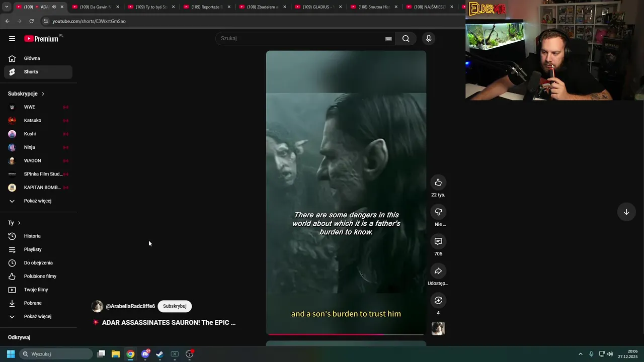644x362 pixels.
Task: Select Shorts in the sidebar
Action: 38,72
